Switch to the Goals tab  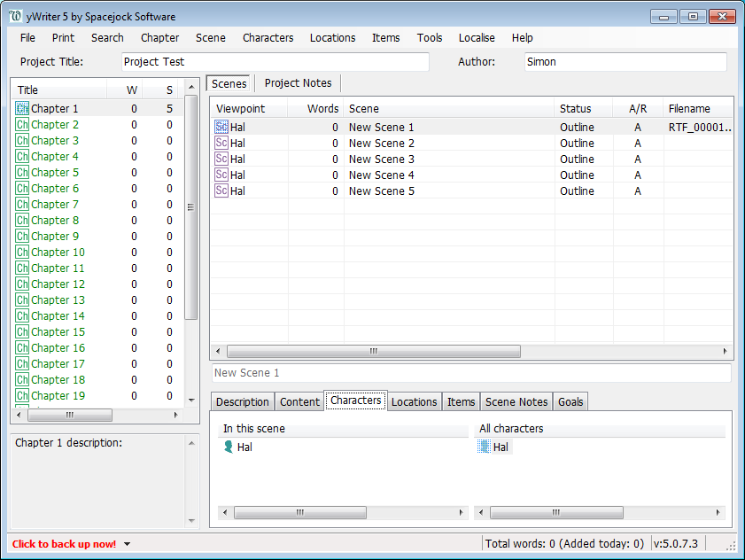(x=570, y=401)
